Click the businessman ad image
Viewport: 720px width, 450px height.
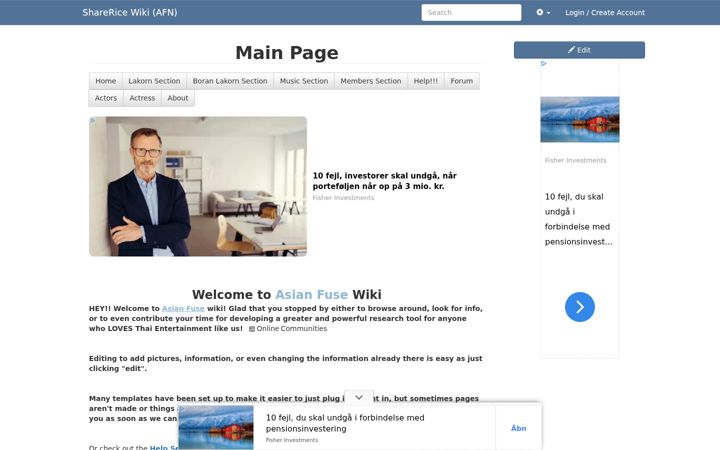pyautogui.click(x=198, y=186)
